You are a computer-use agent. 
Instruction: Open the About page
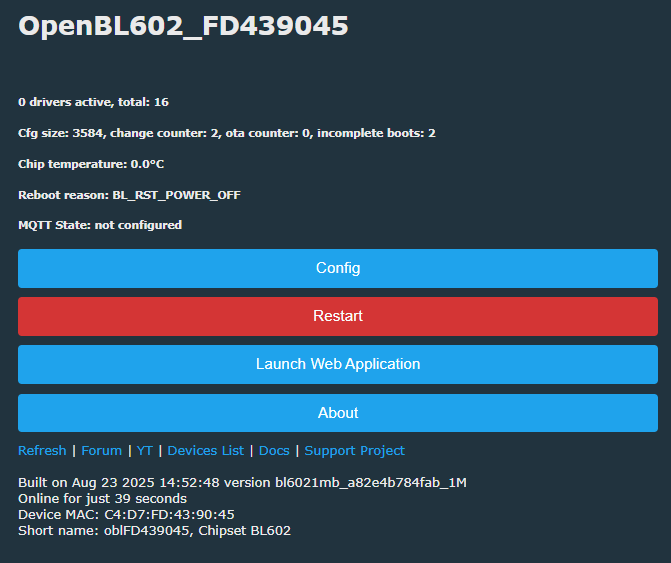[x=338, y=413]
